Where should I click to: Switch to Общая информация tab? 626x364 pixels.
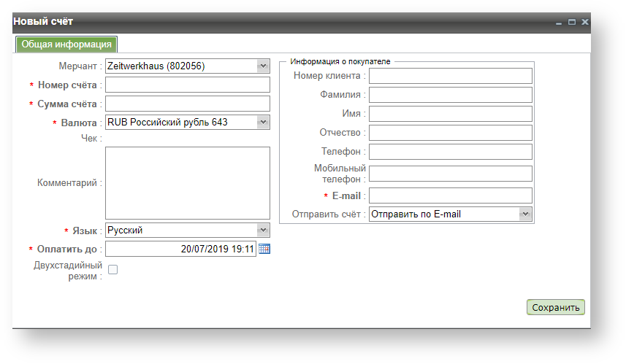[66, 44]
